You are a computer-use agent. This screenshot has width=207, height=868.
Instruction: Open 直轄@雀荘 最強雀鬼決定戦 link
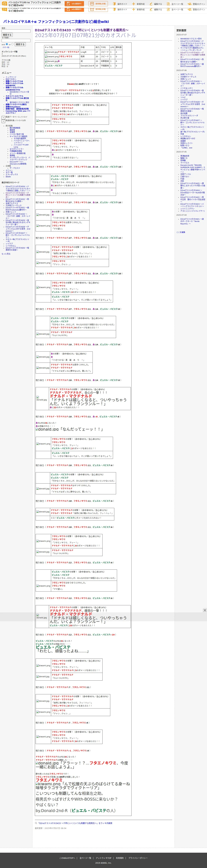(17, 109)
